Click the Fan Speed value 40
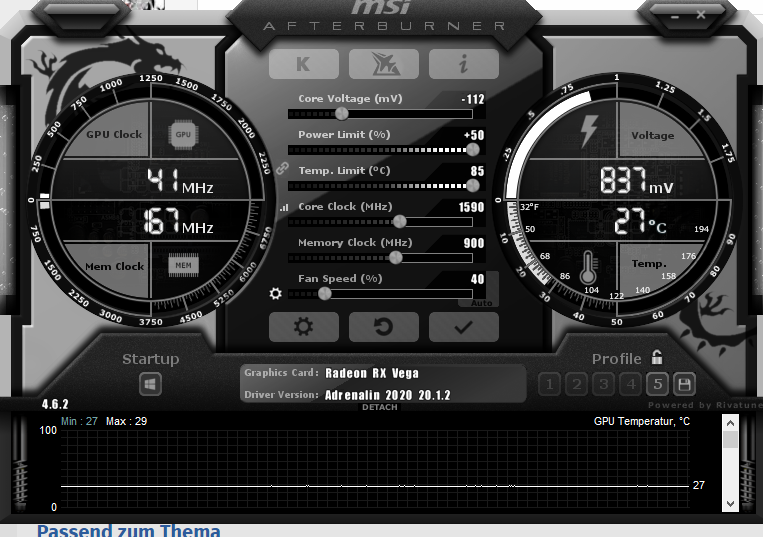The image size is (763, 537). (478, 279)
